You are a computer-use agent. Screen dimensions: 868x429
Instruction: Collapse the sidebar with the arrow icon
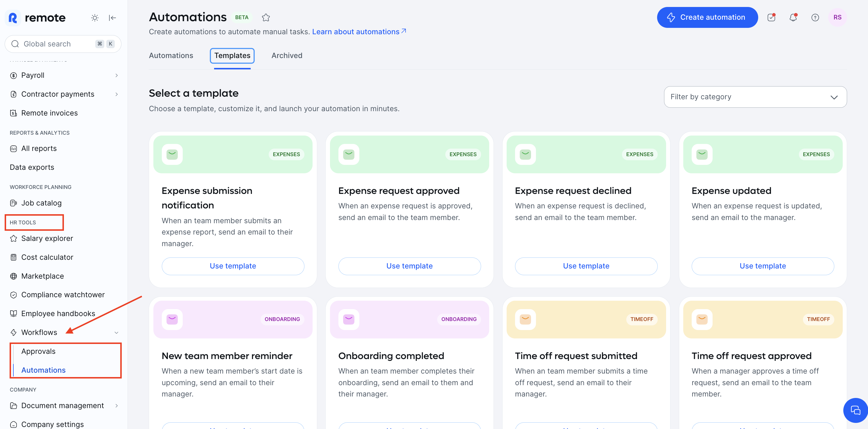coord(112,18)
